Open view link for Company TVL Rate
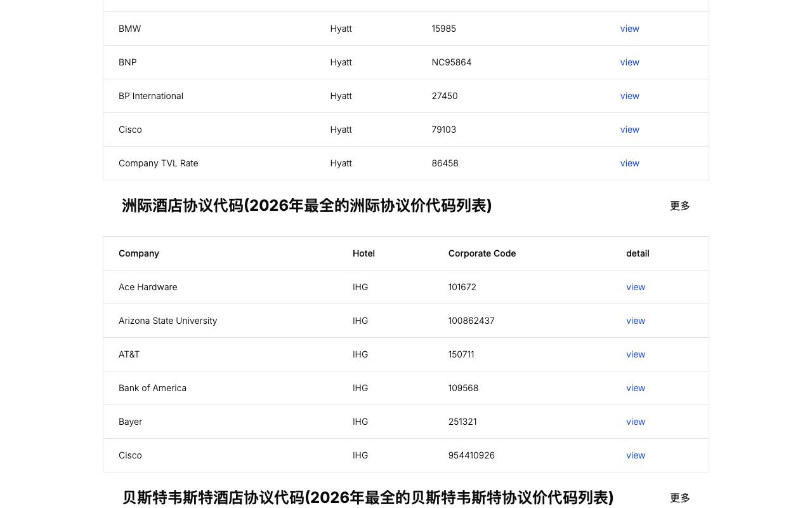The height and width of the screenshot is (508, 812). (x=629, y=163)
